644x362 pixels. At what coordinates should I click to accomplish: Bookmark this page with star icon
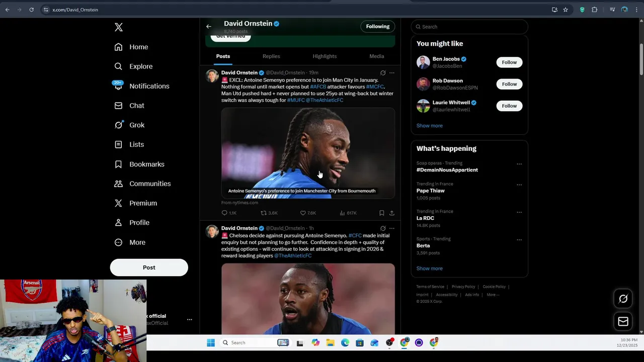[x=566, y=10]
